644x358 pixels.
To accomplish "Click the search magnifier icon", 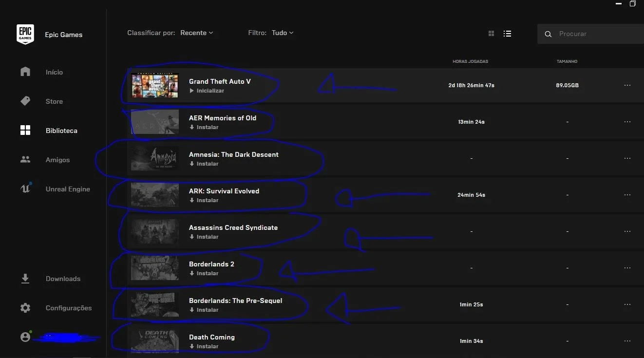I will [548, 34].
